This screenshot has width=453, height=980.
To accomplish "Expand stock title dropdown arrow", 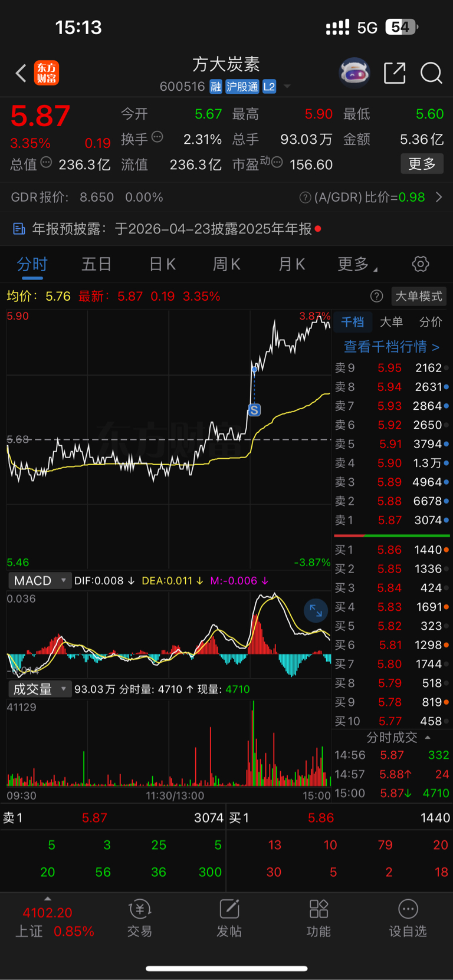I will 287,87.
